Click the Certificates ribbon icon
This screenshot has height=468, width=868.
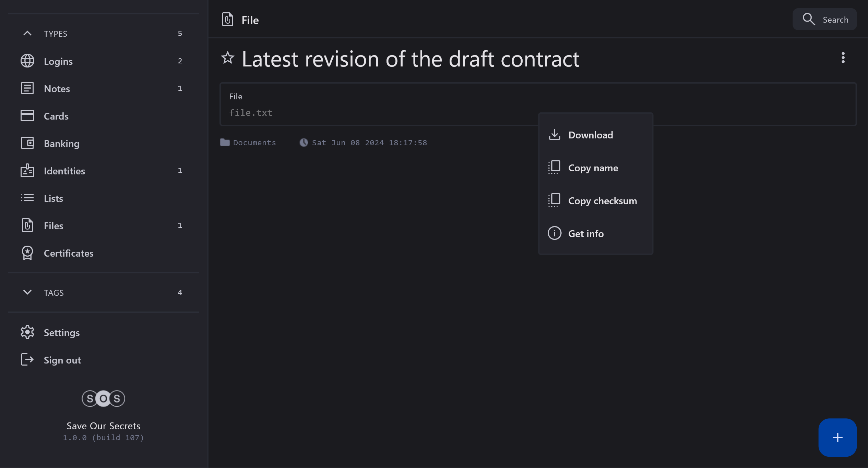point(27,253)
